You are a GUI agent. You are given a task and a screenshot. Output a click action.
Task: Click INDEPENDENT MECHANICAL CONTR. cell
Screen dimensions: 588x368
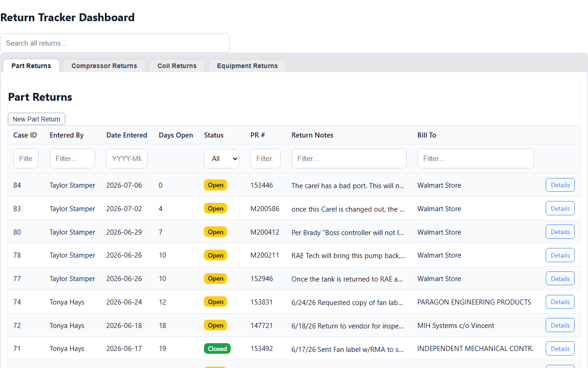click(x=475, y=349)
